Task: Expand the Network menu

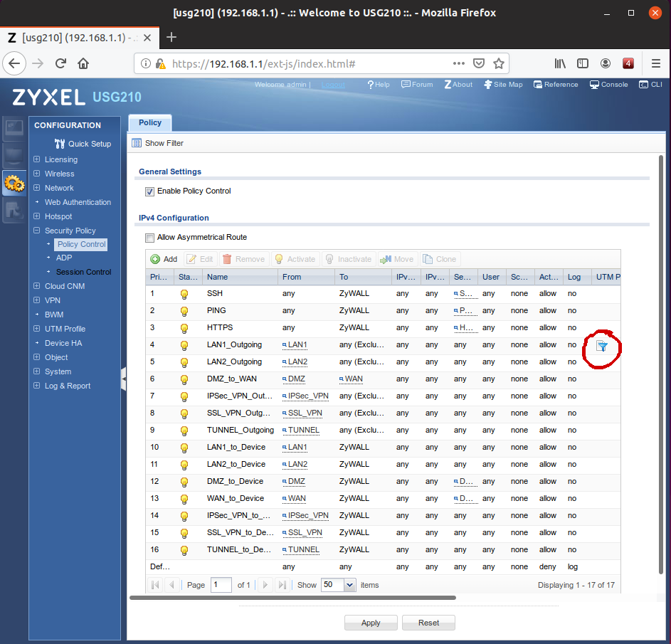Action: (37, 187)
